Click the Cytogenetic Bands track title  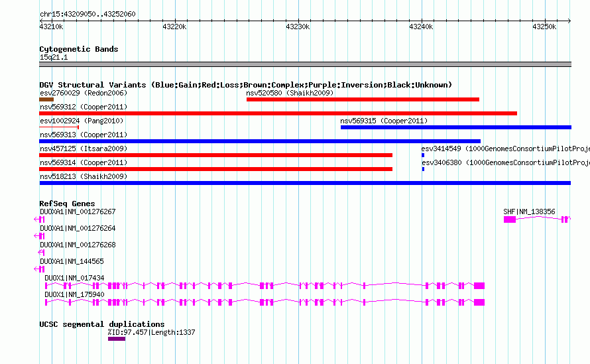[79, 49]
